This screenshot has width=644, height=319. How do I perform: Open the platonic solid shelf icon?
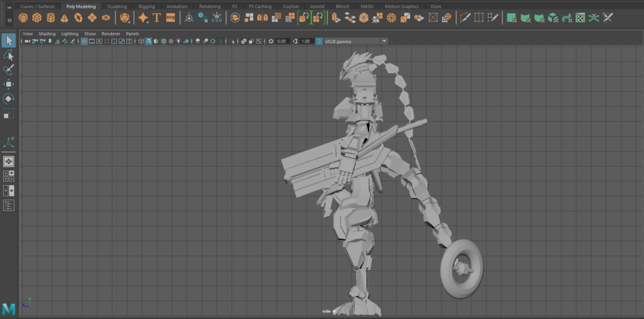tap(125, 18)
